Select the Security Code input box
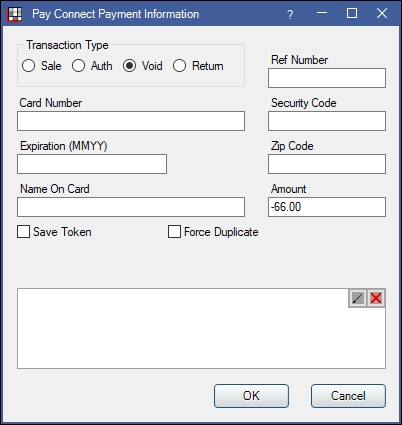 pyautogui.click(x=327, y=121)
